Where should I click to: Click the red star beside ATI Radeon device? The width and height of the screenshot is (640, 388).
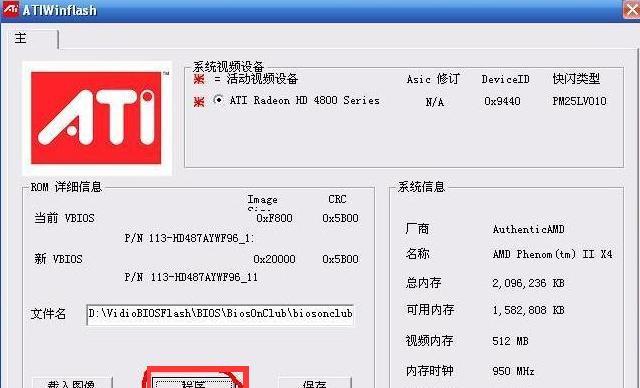[199, 101]
